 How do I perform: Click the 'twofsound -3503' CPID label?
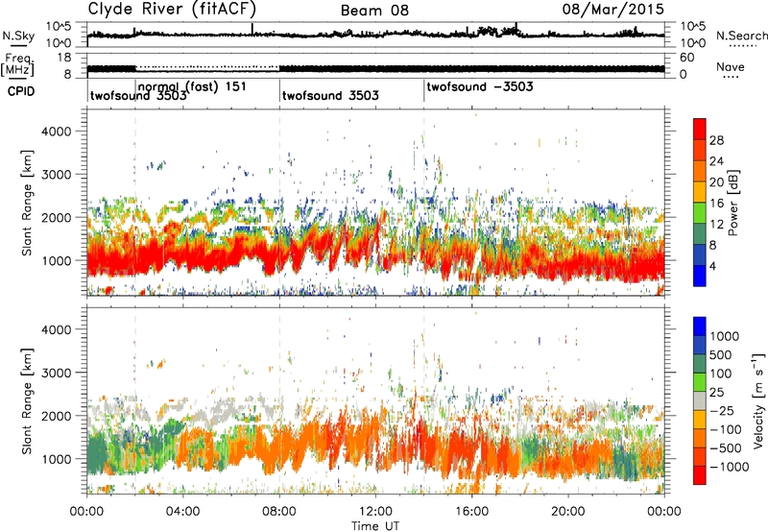tap(480, 86)
